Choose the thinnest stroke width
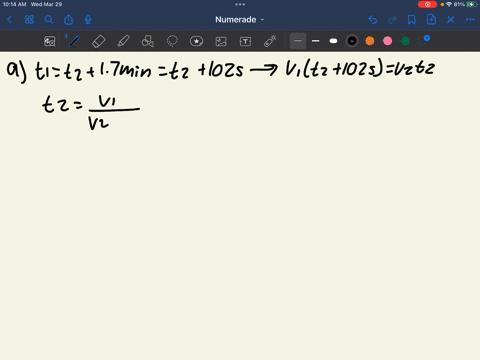The height and width of the screenshot is (360, 480). point(298,41)
